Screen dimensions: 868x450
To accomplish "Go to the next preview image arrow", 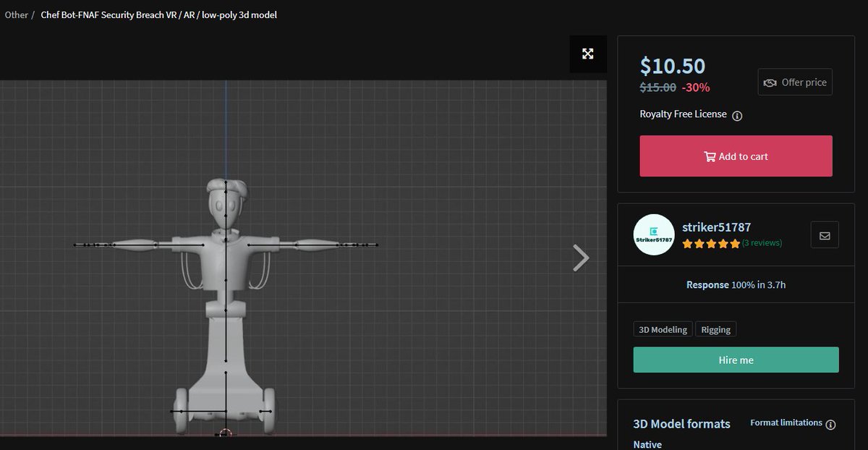I will coord(581,258).
